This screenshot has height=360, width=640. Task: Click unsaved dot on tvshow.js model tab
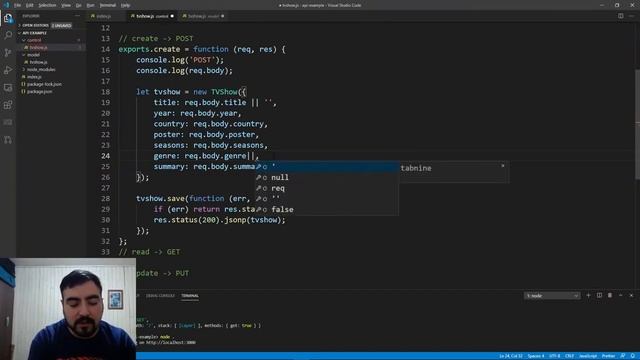[x=222, y=16]
